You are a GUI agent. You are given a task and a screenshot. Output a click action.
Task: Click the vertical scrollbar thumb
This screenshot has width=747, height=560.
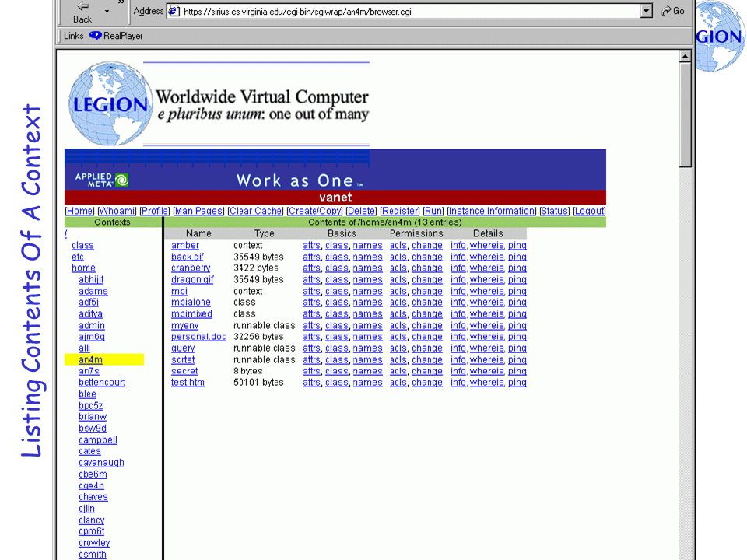point(685,115)
